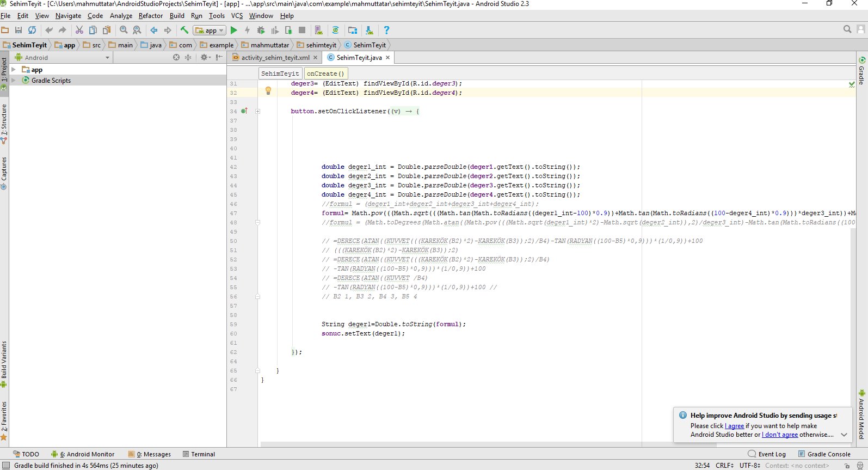Click Scroll from Source target icon
868x470 pixels.
pos(176,57)
